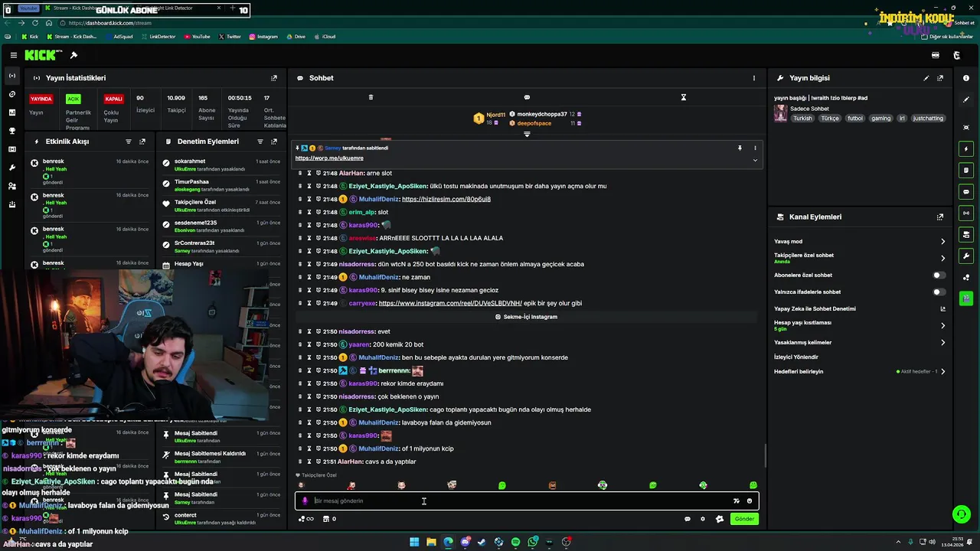This screenshot has height=551, width=980.
Task: Click the trash icon in chat toolbar
Action: point(371,97)
